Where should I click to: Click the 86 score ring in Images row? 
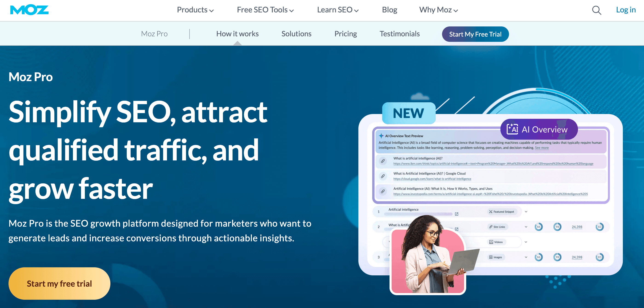click(538, 257)
